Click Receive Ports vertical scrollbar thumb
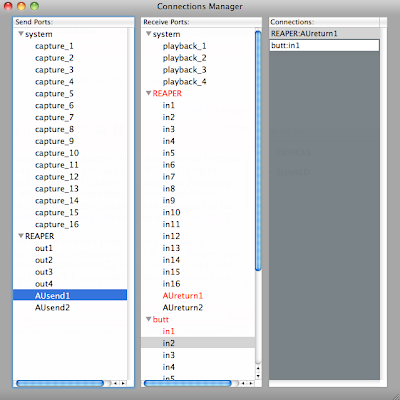 click(258, 150)
